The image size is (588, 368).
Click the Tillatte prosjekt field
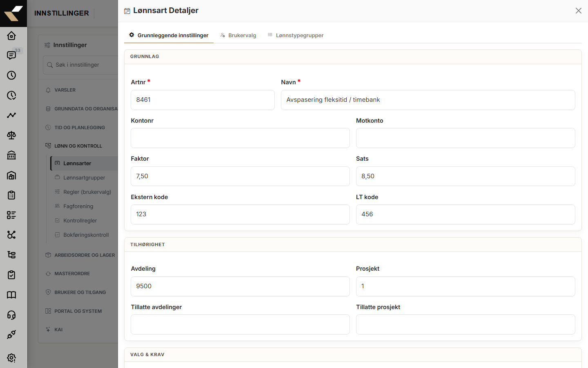[x=465, y=325]
